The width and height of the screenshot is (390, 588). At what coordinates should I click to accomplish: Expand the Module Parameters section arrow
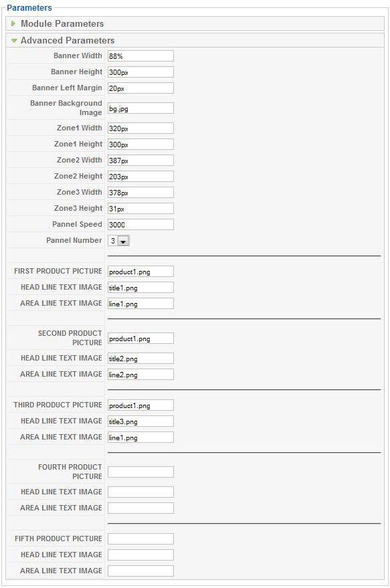pos(13,23)
